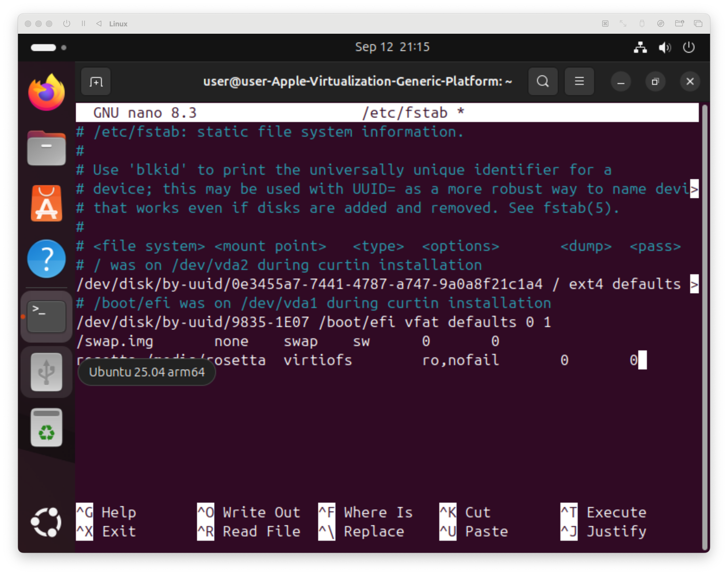Click the terminal search icon

coord(543,82)
